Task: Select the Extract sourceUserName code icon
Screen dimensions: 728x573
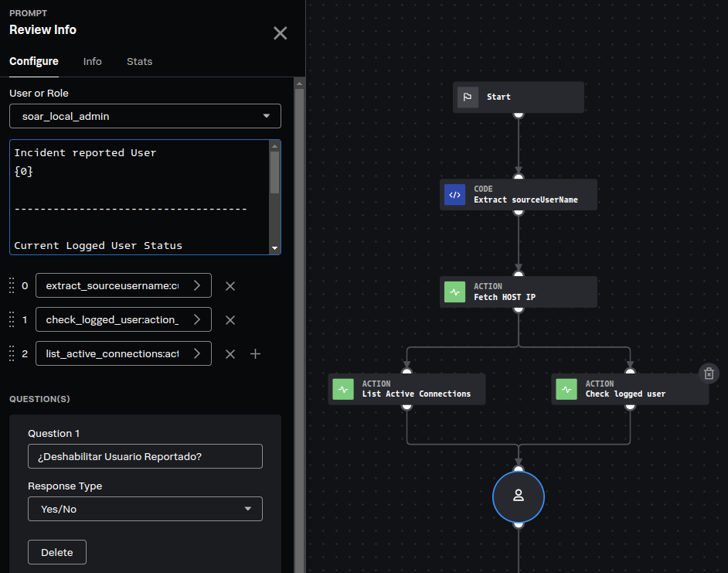Action: point(454,195)
